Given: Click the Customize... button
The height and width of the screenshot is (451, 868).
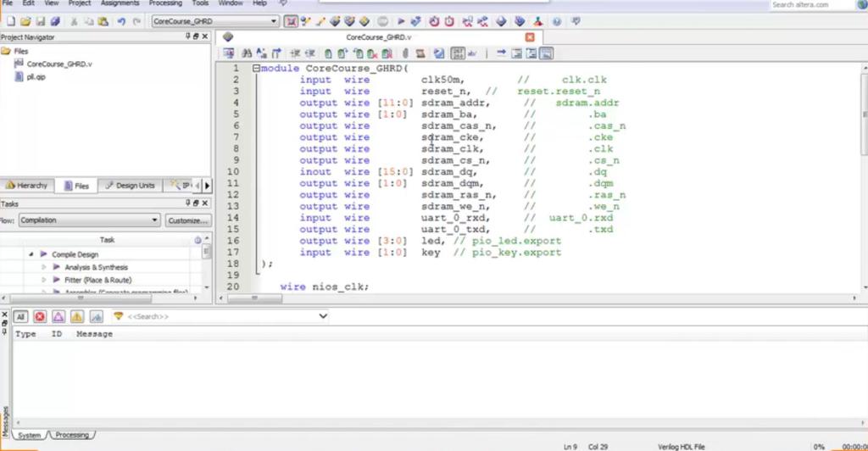Looking at the screenshot, I should pos(187,220).
